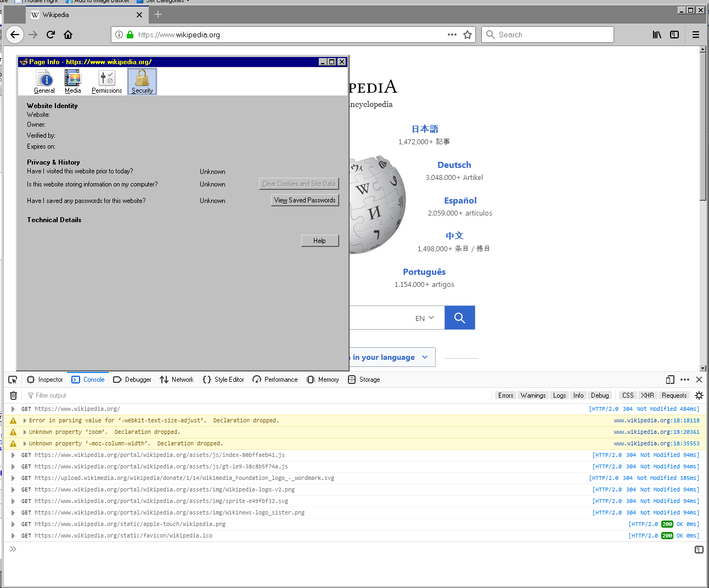This screenshot has height=588, width=709.
Task: Select the Security tab in Page Info
Action: coord(142,82)
